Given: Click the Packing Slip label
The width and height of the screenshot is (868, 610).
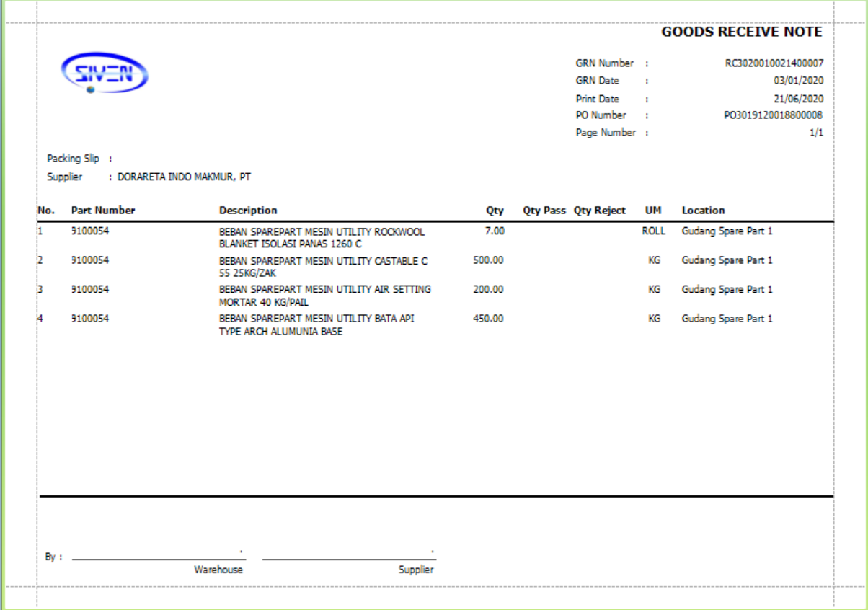Looking at the screenshot, I should pyautogui.click(x=73, y=159).
